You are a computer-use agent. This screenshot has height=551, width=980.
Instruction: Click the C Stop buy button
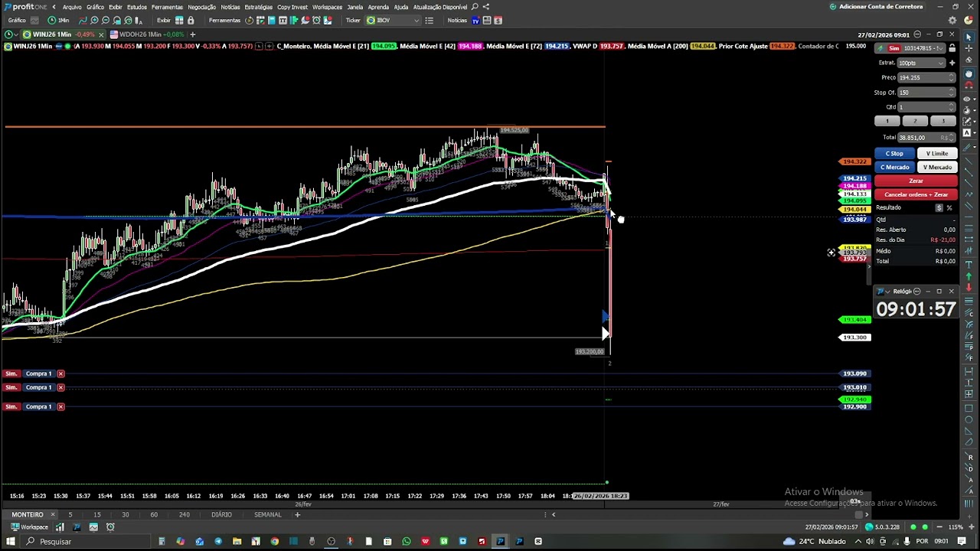click(x=894, y=153)
